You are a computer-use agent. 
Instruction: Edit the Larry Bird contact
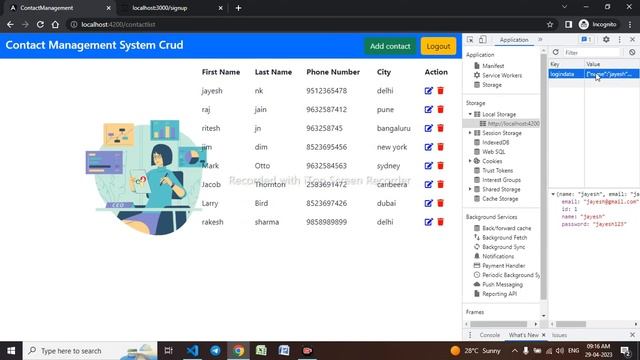click(428, 203)
